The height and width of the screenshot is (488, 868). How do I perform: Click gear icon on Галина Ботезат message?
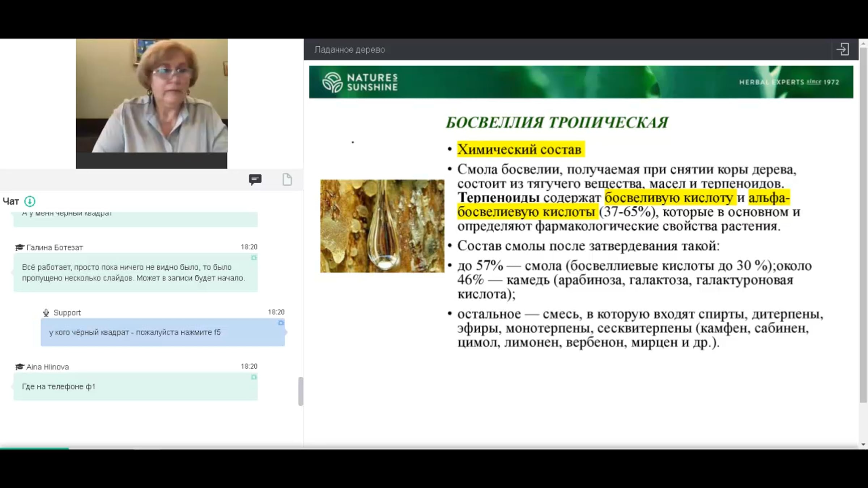coord(254,258)
